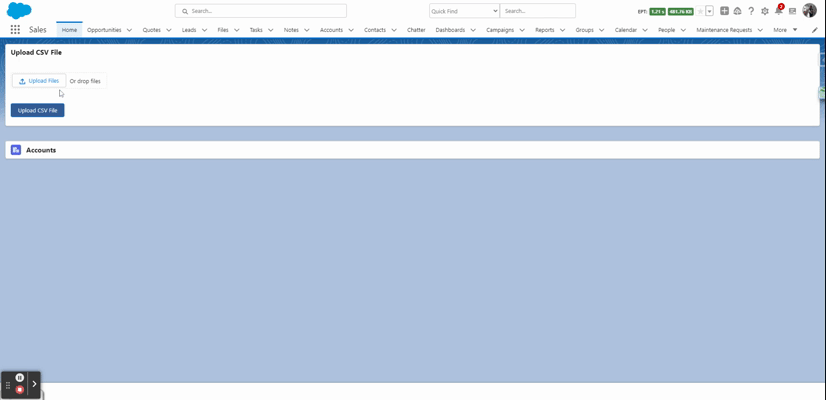Open the People tab
The width and height of the screenshot is (826, 400).
click(x=666, y=30)
